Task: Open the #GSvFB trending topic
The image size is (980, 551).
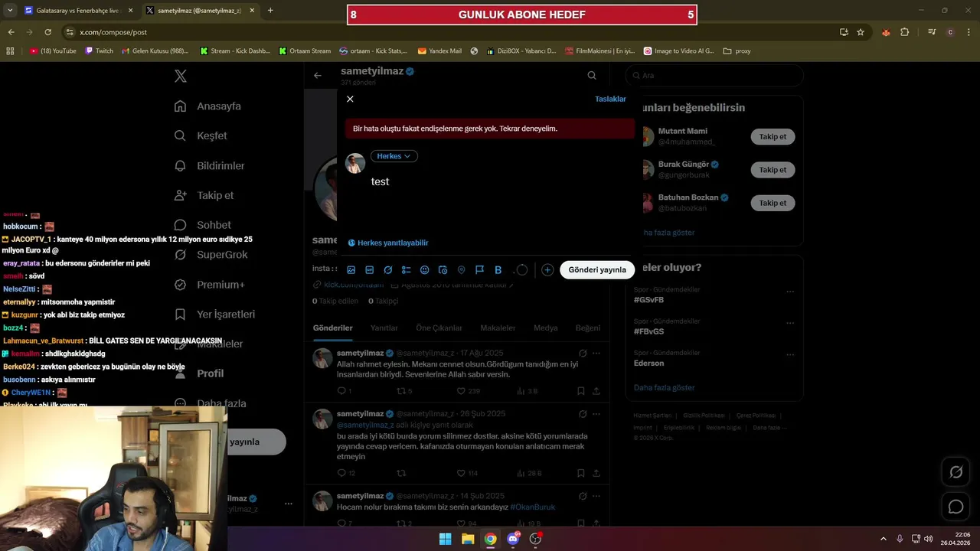Action: pyautogui.click(x=649, y=300)
